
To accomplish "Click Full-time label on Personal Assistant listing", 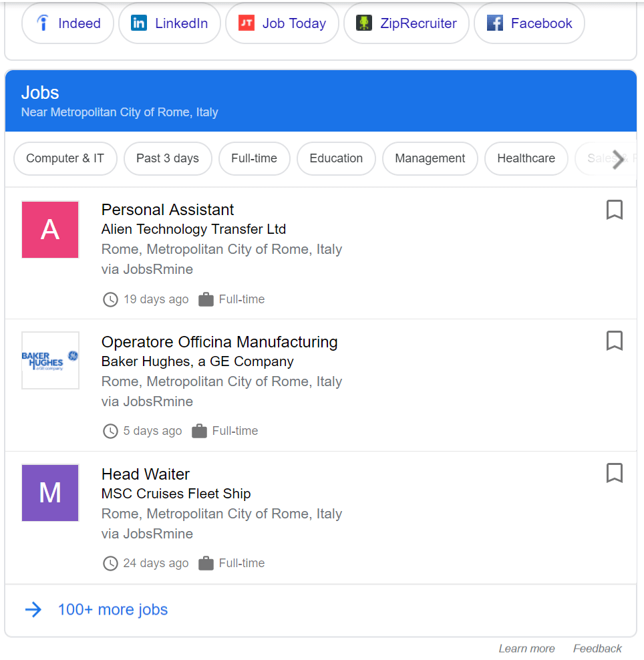I will pyautogui.click(x=242, y=299).
